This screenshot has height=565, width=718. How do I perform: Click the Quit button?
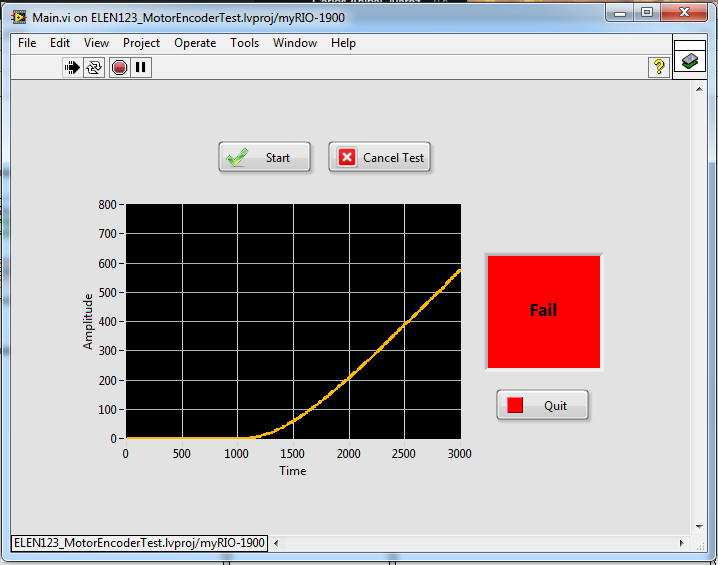coord(543,405)
